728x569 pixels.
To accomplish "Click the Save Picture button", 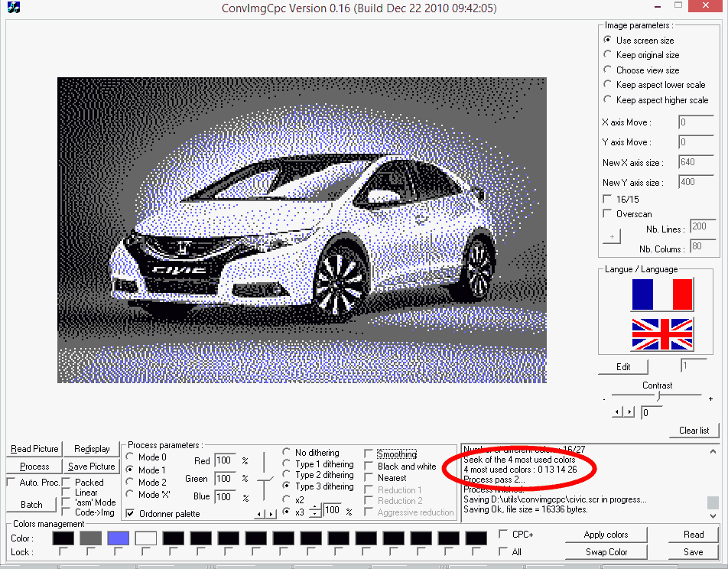I will (92, 467).
